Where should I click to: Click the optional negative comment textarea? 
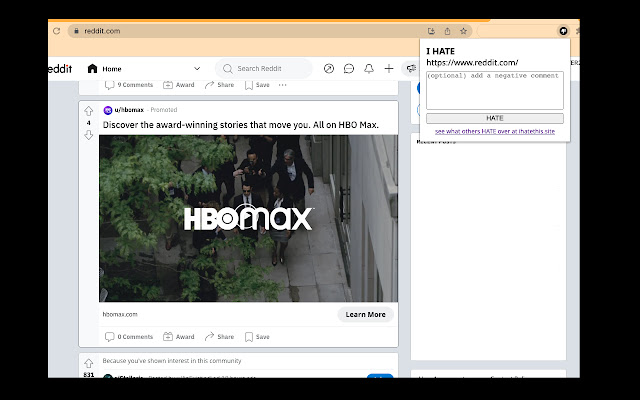point(495,90)
